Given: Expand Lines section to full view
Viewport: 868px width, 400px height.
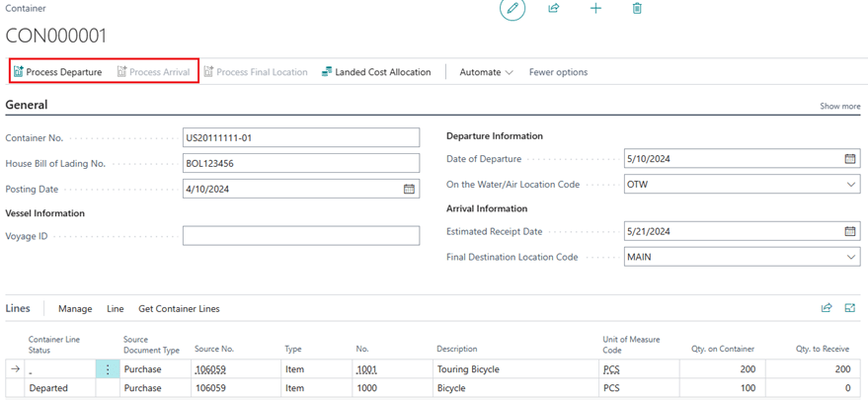Looking at the screenshot, I should 849,308.
